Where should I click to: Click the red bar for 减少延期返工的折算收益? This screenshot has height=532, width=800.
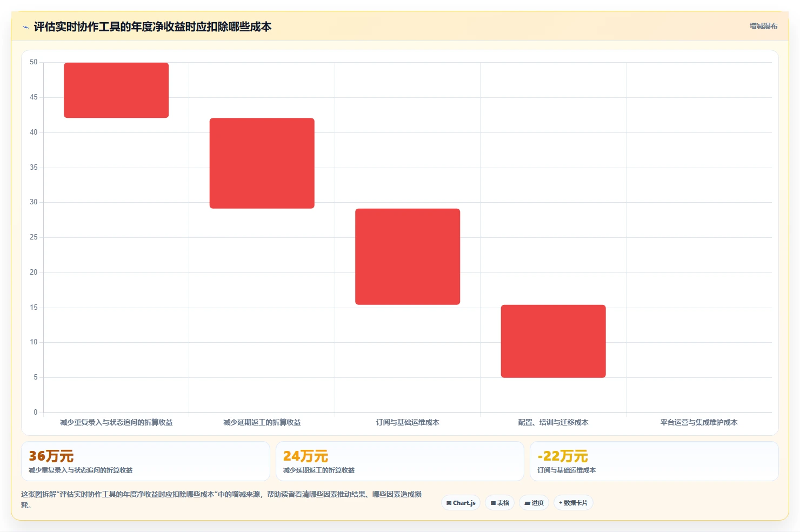(262, 163)
